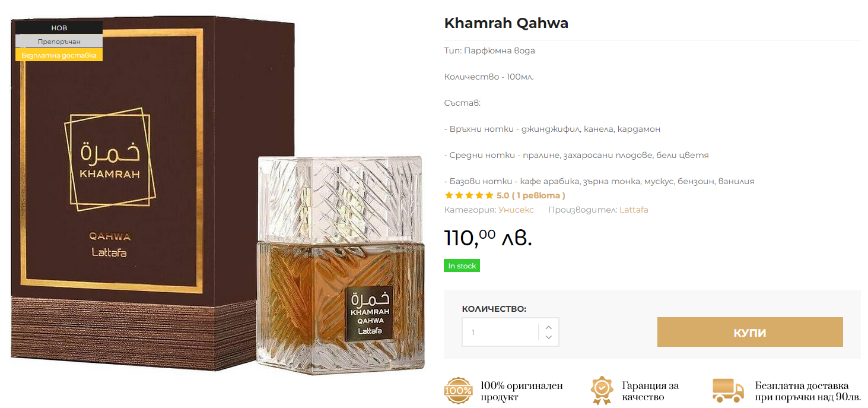
Task: Open the Унисекс category link
Action: [x=516, y=210]
